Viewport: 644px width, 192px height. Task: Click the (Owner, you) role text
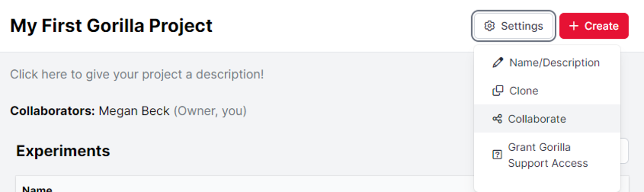click(x=210, y=111)
